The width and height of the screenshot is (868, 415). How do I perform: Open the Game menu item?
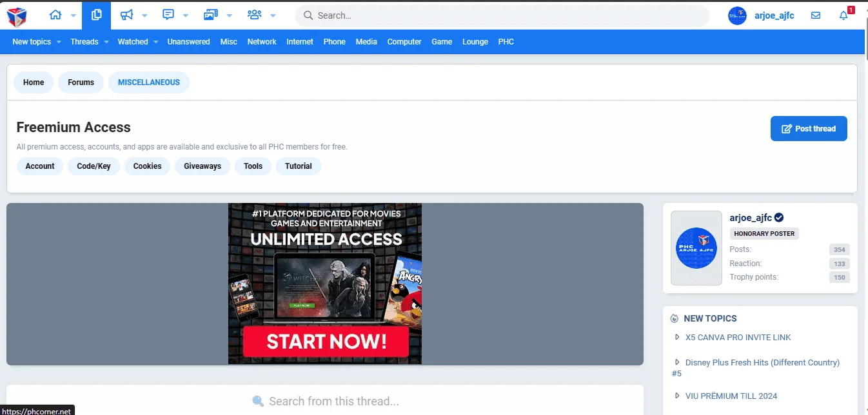442,42
